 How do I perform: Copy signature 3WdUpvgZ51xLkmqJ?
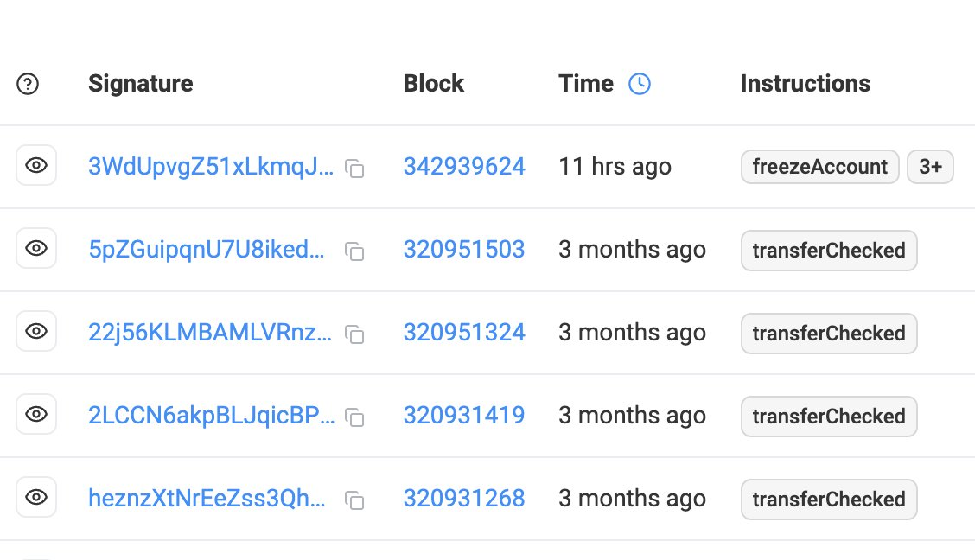tap(354, 169)
